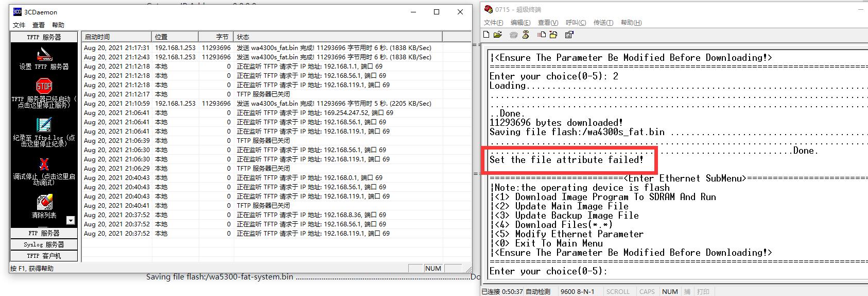Click the NUM indicator in 3CDaemon status bar
Screen dimensions: 868x296
coord(433,269)
